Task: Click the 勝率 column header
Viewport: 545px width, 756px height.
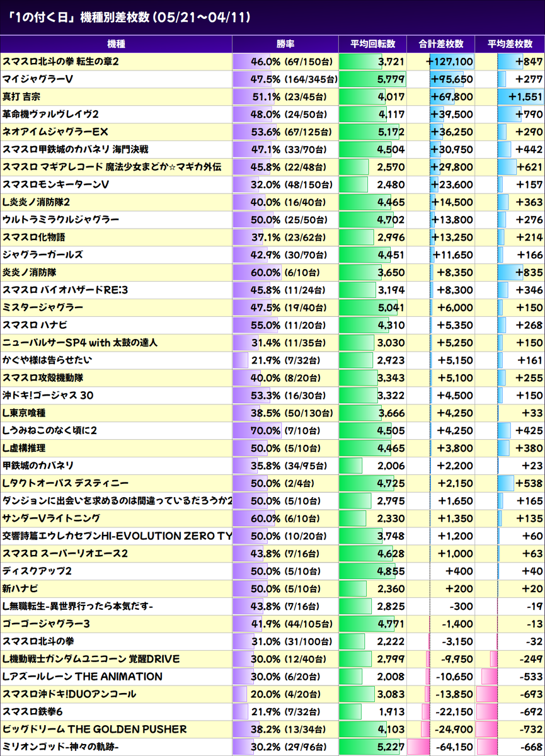Action: coord(285,44)
